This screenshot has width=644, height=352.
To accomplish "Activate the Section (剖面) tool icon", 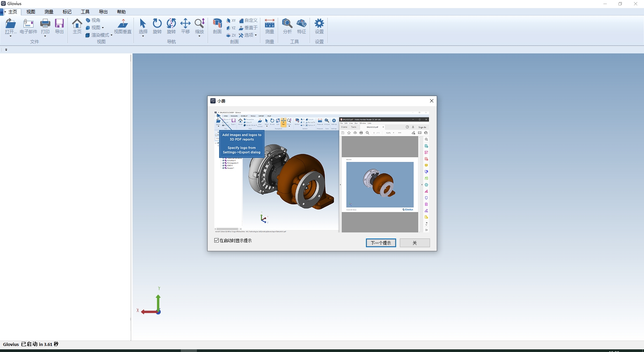I will click(x=217, y=24).
